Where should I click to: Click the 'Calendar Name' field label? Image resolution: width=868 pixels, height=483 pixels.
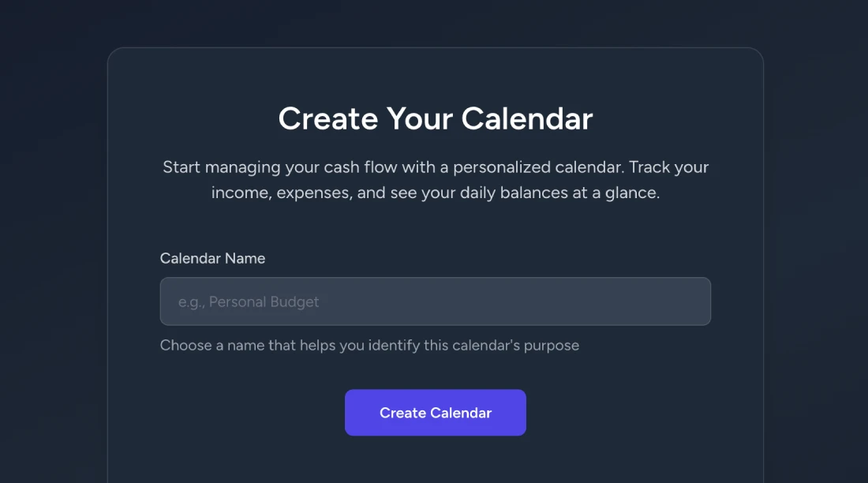212,258
